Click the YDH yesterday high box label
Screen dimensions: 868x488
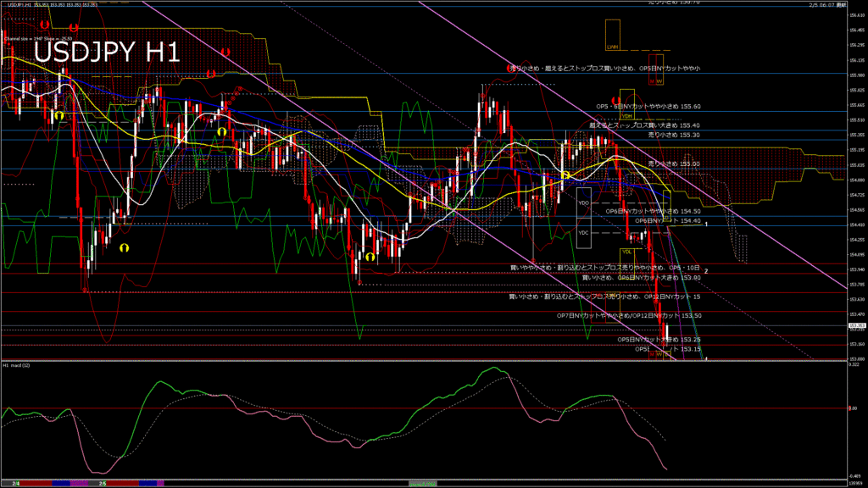click(x=627, y=116)
